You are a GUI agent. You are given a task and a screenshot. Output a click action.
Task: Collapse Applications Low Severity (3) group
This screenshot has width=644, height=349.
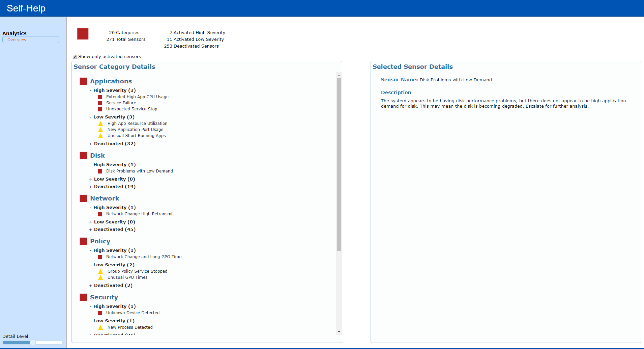tap(91, 117)
